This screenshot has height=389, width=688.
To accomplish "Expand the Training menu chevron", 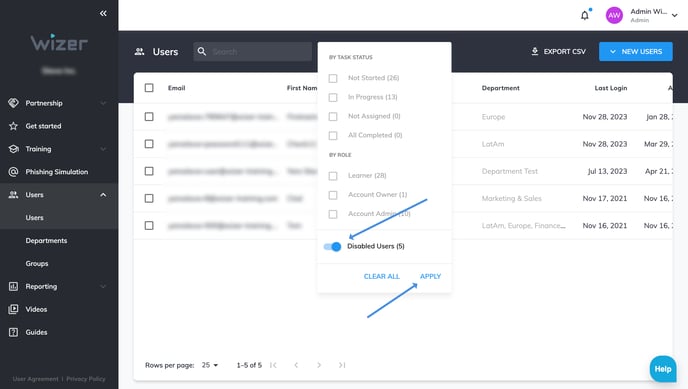I will (103, 149).
